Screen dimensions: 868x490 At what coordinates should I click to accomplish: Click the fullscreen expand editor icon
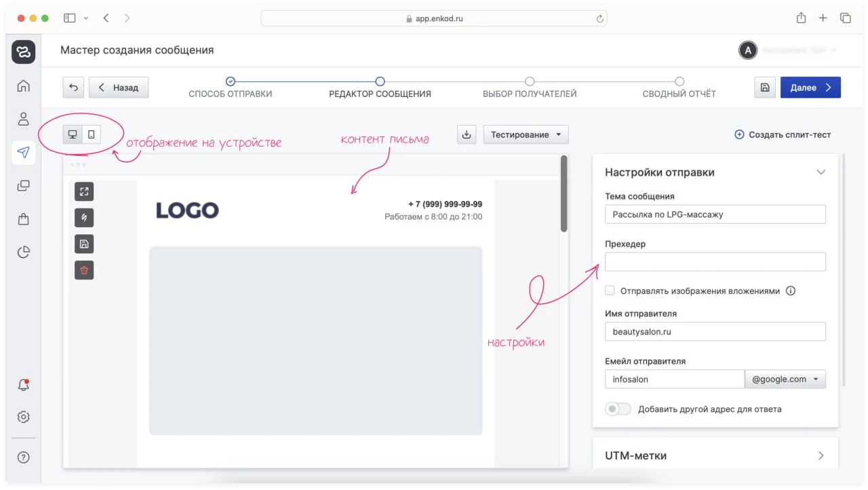tap(84, 191)
